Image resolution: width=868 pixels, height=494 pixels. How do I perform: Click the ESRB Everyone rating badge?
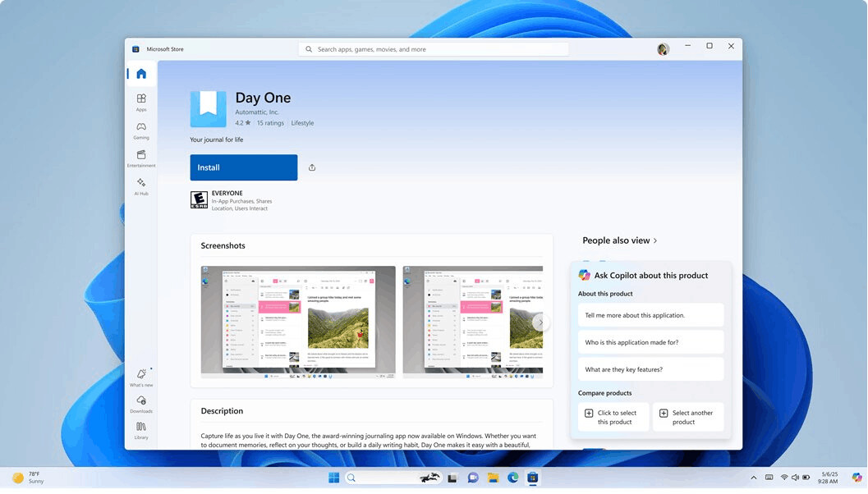click(x=199, y=199)
